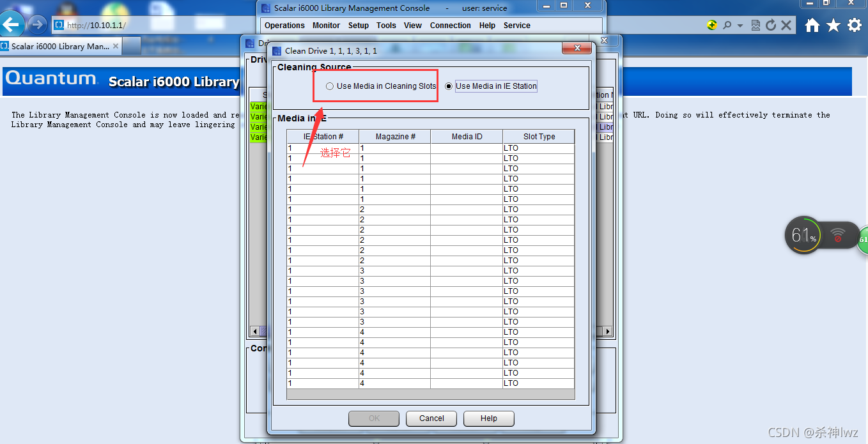
Task: Click the Help button in Clean Drive
Action: pos(489,418)
